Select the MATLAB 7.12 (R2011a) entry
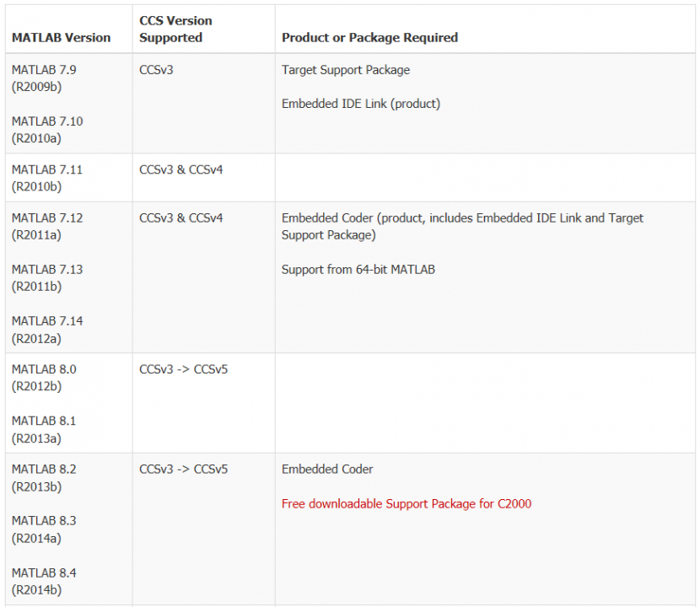Screen dimensions: 700x607 (47, 227)
